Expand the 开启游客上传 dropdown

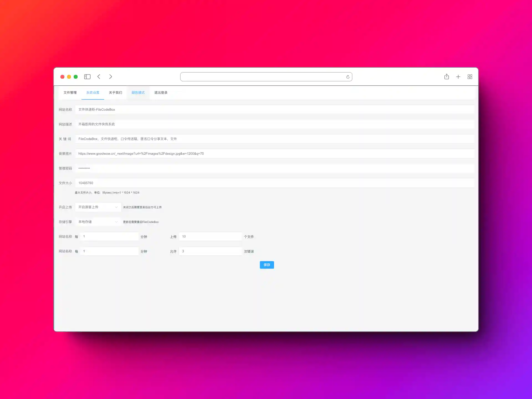(98, 207)
